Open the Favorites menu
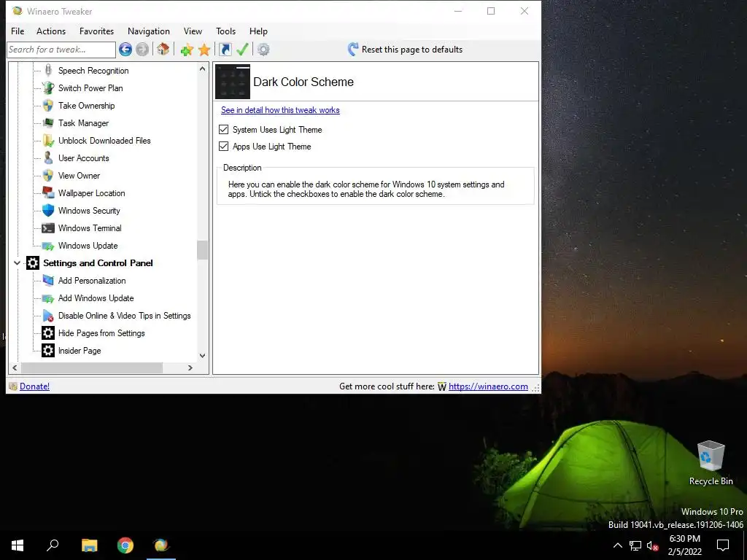This screenshot has height=560, width=747. click(x=97, y=31)
